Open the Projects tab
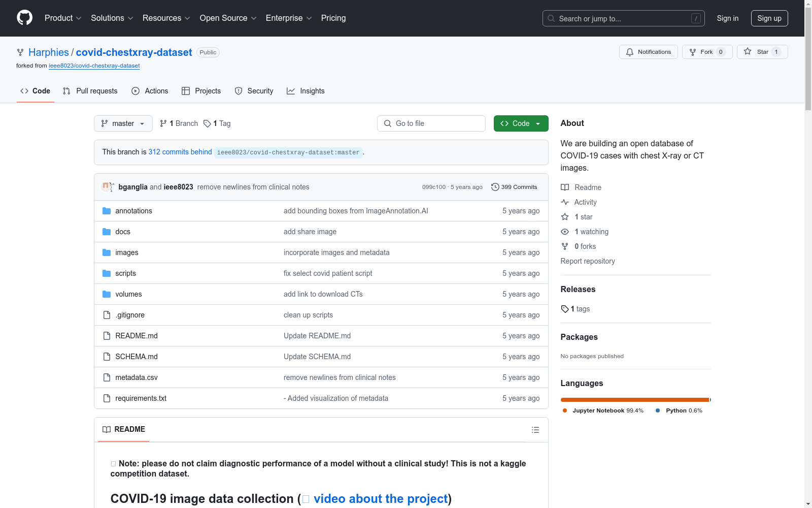812x508 pixels. coord(201,91)
